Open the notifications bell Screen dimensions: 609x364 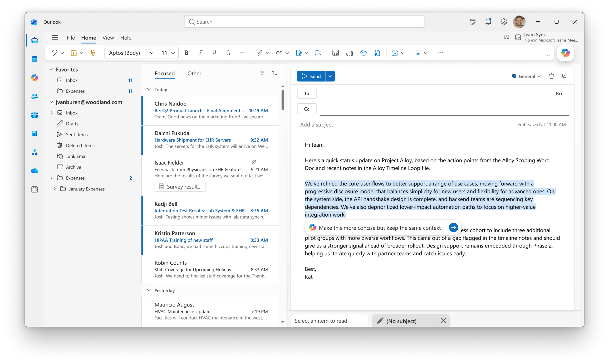(x=488, y=22)
